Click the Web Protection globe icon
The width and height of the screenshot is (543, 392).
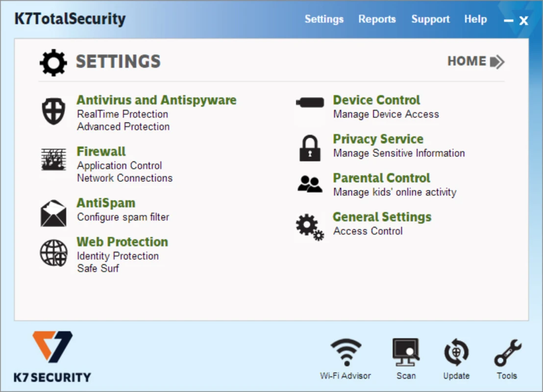click(53, 253)
